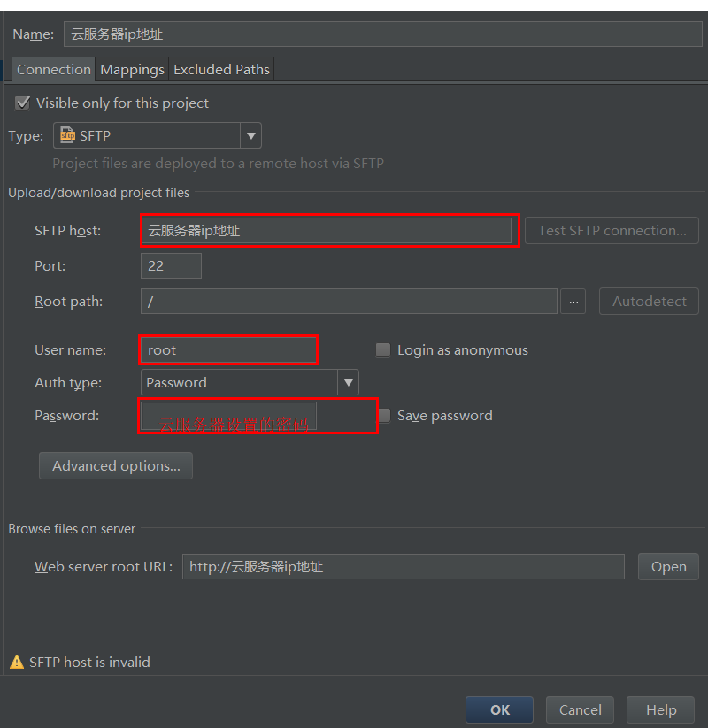This screenshot has width=708, height=728.
Task: Click Upload/download project files section header
Action: point(99,193)
